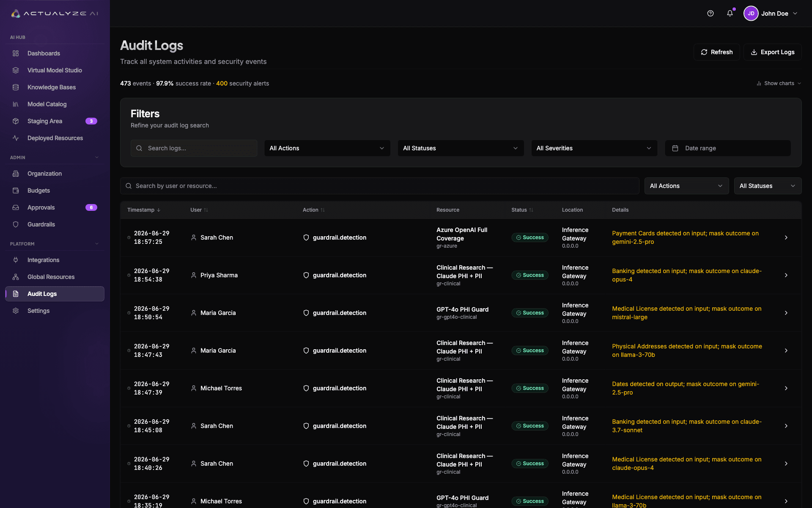Click Payment Cards detected details text
812x508 pixels.
click(685, 237)
